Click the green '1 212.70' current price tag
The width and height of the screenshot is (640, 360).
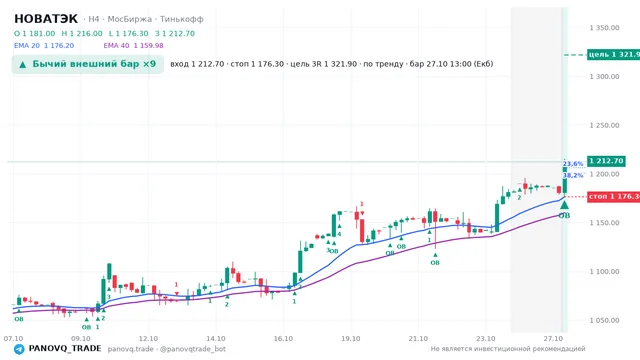[606, 161]
